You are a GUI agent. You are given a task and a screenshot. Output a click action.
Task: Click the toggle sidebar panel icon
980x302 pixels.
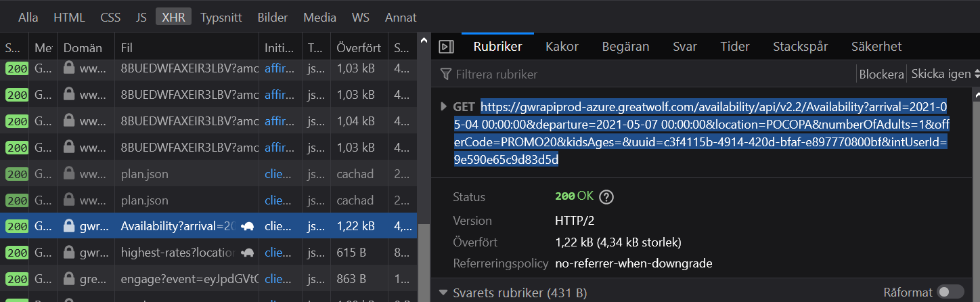(446, 47)
